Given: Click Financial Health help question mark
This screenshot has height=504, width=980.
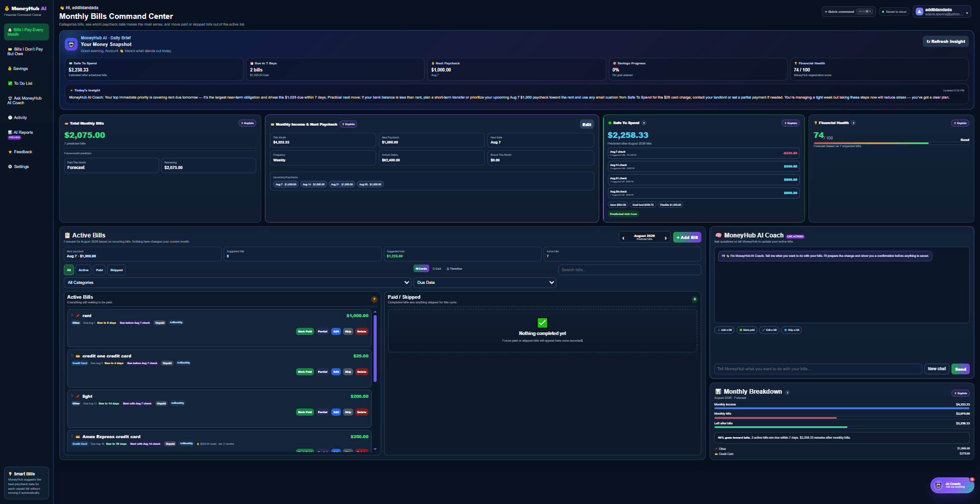Looking at the screenshot, I should [853, 123].
